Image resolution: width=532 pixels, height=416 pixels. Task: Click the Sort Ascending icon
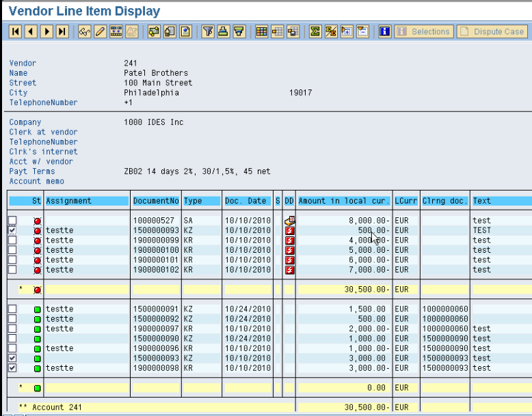[223, 31]
